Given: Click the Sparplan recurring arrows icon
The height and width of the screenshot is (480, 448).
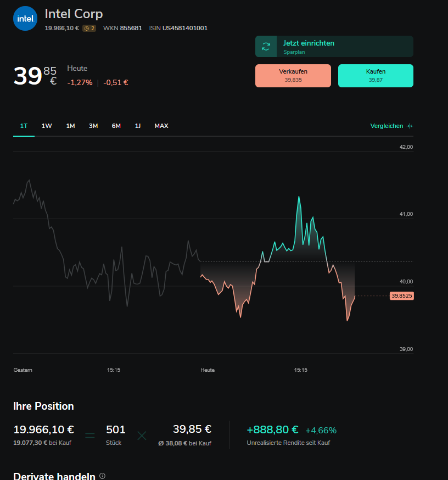Looking at the screenshot, I should tap(266, 47).
